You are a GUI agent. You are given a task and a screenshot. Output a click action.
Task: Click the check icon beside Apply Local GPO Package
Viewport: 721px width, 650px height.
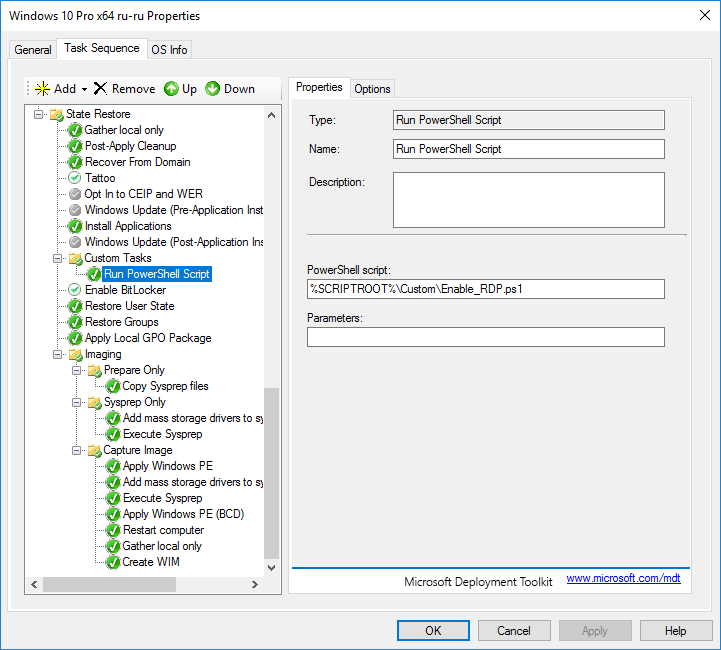pos(75,338)
